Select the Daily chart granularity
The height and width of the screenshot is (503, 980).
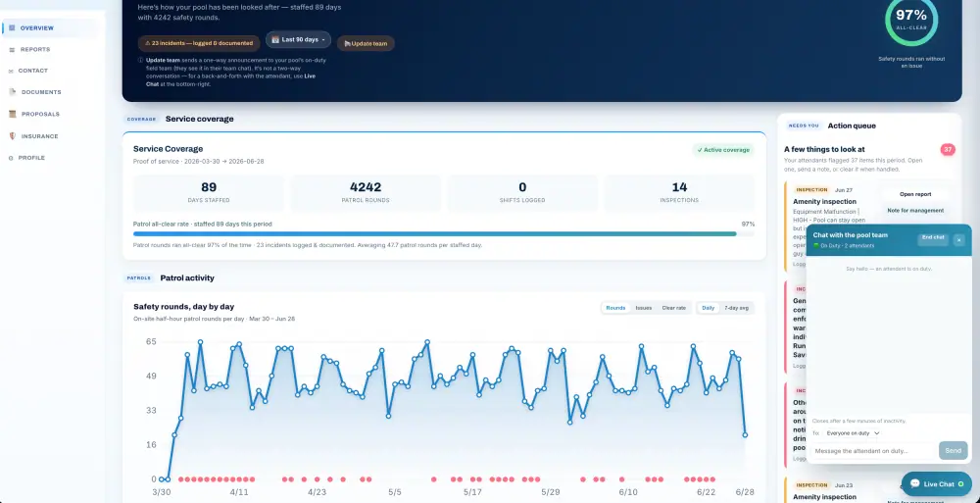(709, 308)
